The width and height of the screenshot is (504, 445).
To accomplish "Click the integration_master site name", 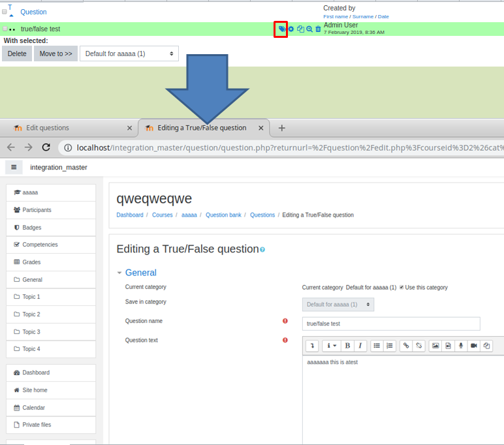I will 59,168.
